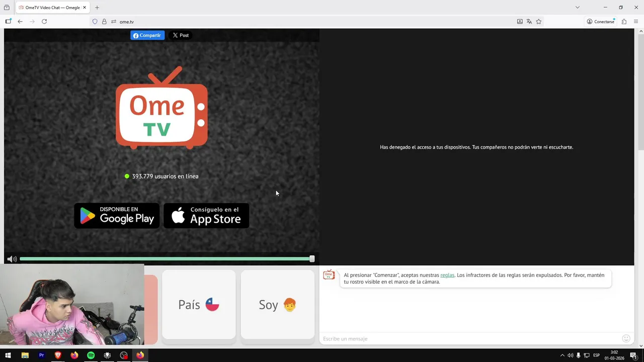Open the tab list view icon
The height and width of the screenshot is (362, 644).
[7, 8]
